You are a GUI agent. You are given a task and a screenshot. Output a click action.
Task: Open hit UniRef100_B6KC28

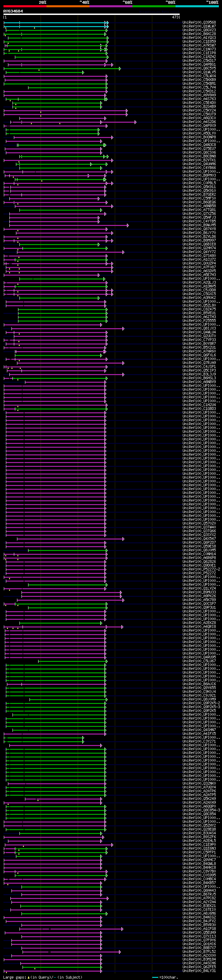pyautogui.click(x=199, y=34)
